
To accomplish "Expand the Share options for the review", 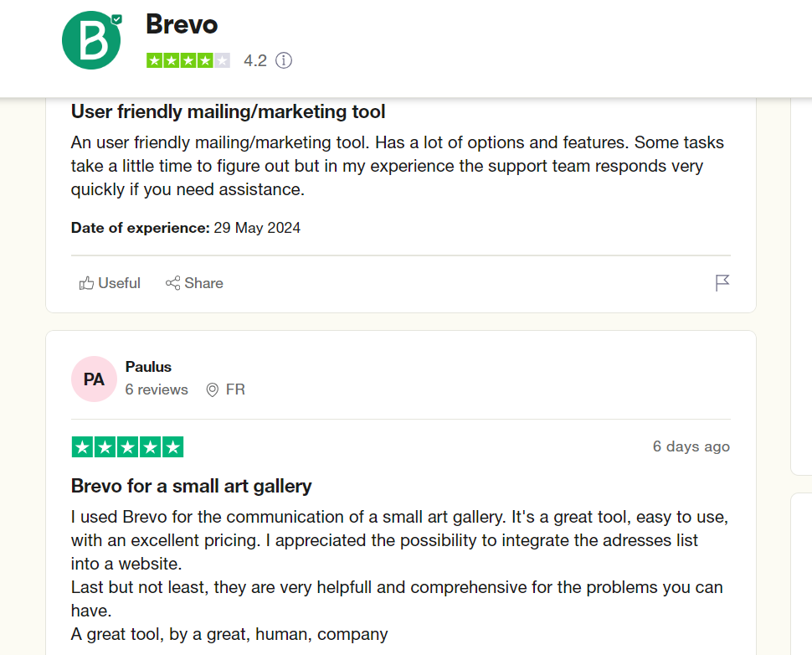I will tap(193, 283).
